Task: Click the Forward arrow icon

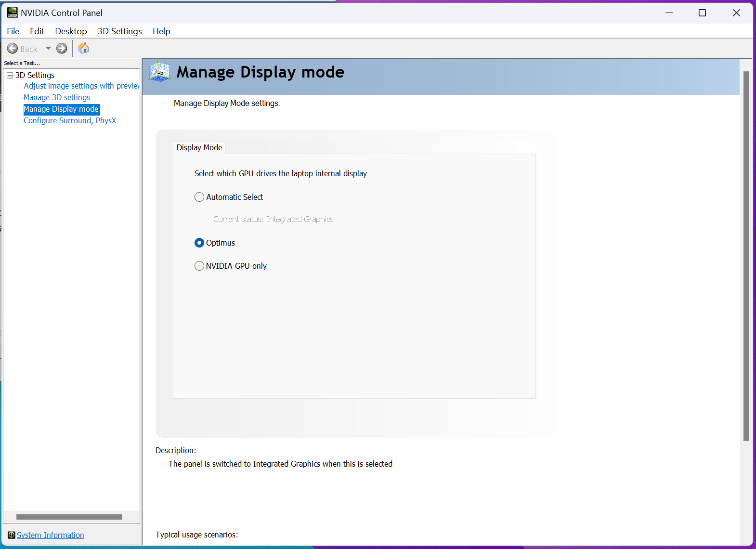Action: (62, 48)
